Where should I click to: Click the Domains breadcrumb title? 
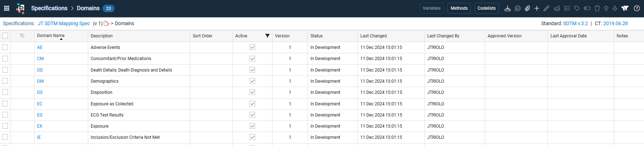point(88,8)
